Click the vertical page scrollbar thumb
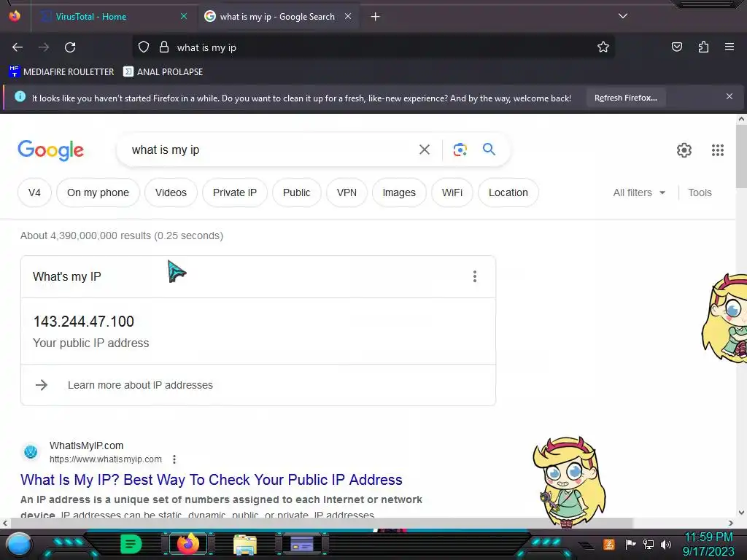 pyautogui.click(x=741, y=156)
